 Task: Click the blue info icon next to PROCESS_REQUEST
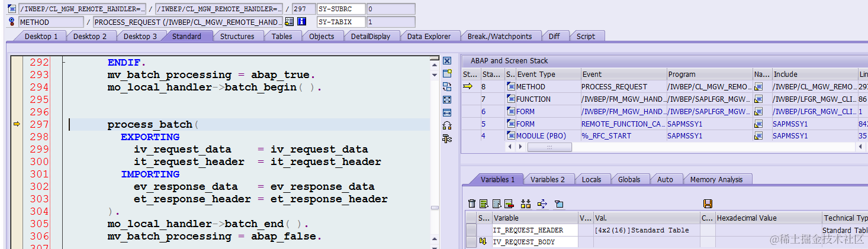coord(301,22)
